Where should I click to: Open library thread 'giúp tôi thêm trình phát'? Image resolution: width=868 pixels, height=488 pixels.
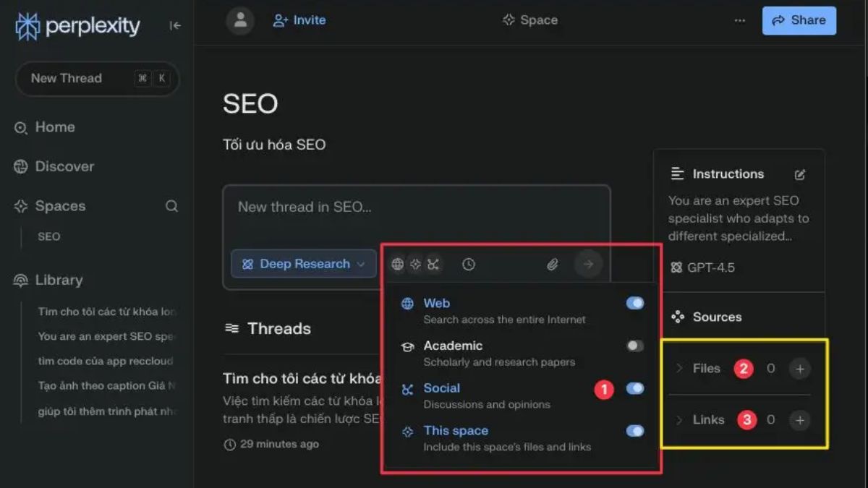coord(106,411)
